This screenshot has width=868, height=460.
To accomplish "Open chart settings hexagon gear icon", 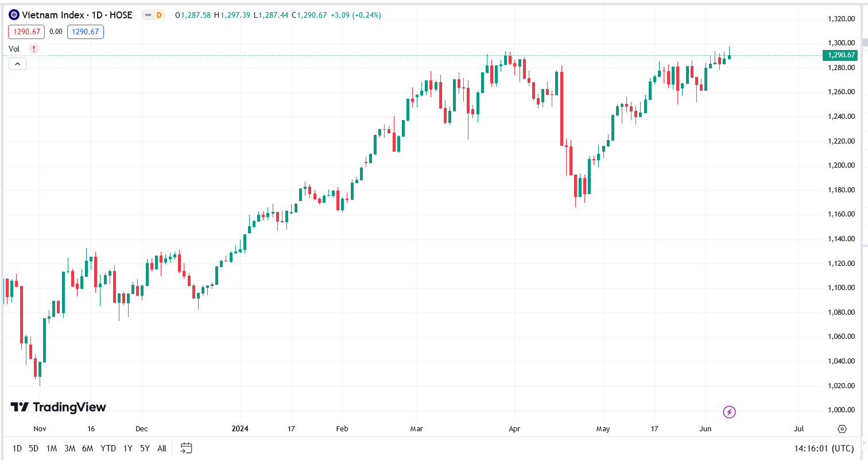I will [x=842, y=429].
